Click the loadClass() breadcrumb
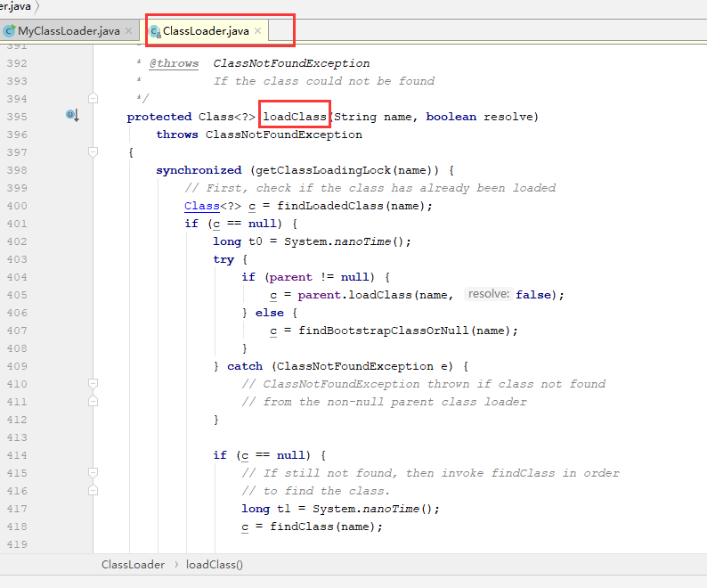Viewport: 707px width, 588px height. (x=215, y=565)
